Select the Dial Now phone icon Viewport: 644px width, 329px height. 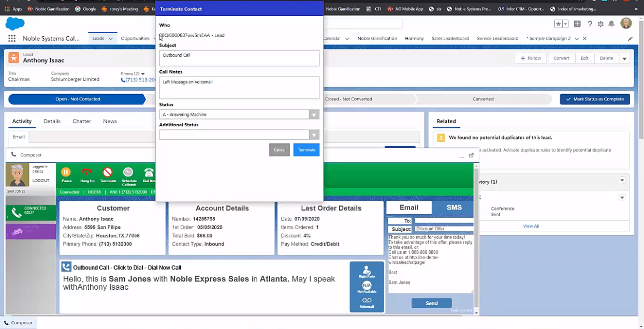point(149,173)
